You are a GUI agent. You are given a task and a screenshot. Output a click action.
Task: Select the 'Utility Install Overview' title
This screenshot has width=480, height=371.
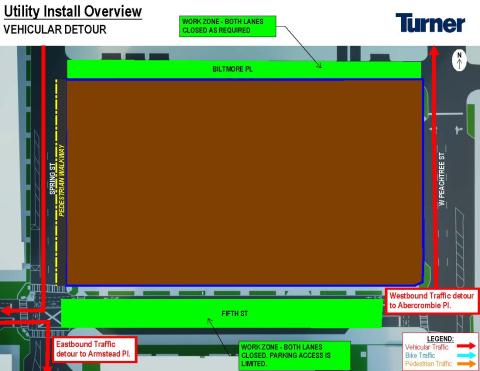(73, 12)
